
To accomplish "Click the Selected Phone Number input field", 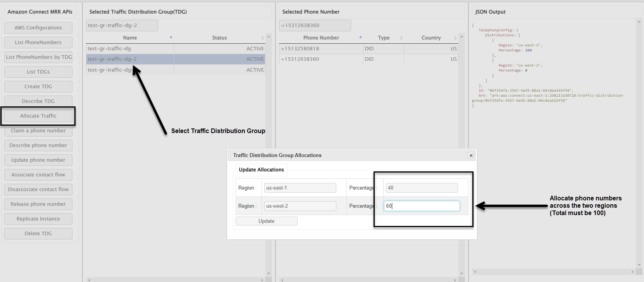I will point(315,26).
